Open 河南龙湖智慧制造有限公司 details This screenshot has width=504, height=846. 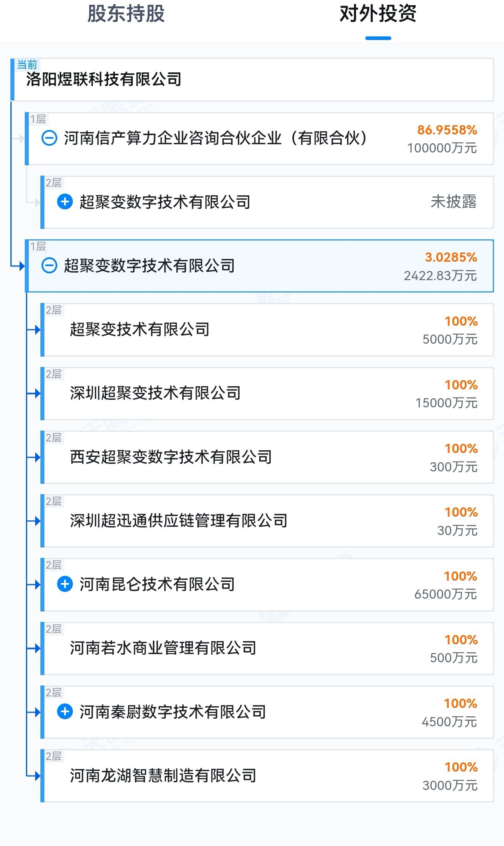pos(163,776)
